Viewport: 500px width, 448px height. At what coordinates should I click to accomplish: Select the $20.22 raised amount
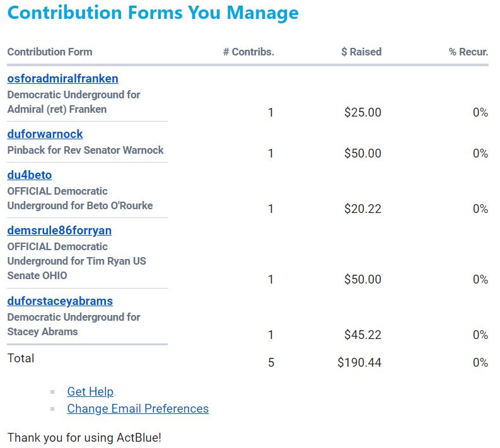coord(363,209)
